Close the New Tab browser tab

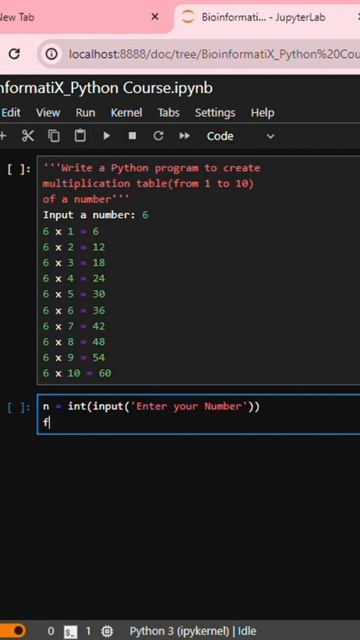pyautogui.click(x=155, y=17)
